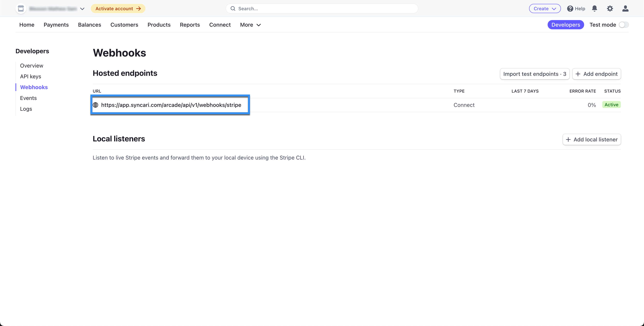644x326 pixels.
Task: Open the Help menu icon
Action: click(570, 8)
